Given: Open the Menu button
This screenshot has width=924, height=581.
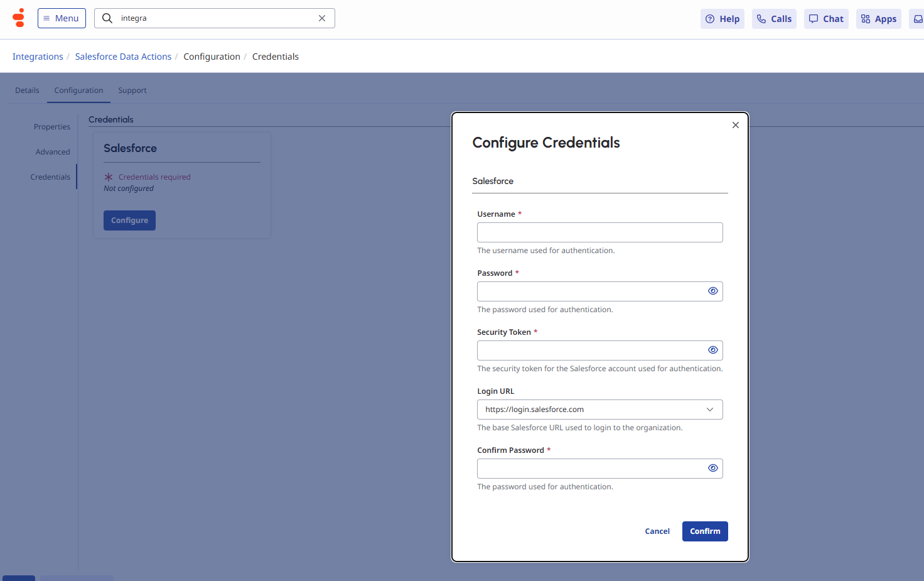Looking at the screenshot, I should [x=62, y=18].
